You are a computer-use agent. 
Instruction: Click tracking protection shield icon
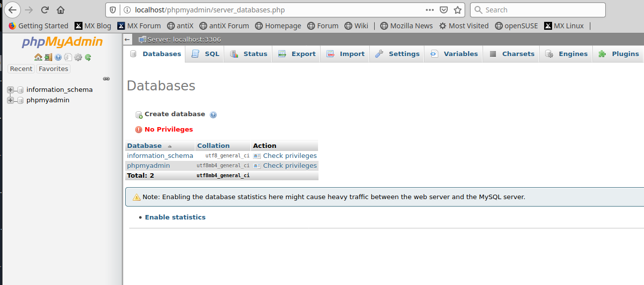(113, 10)
